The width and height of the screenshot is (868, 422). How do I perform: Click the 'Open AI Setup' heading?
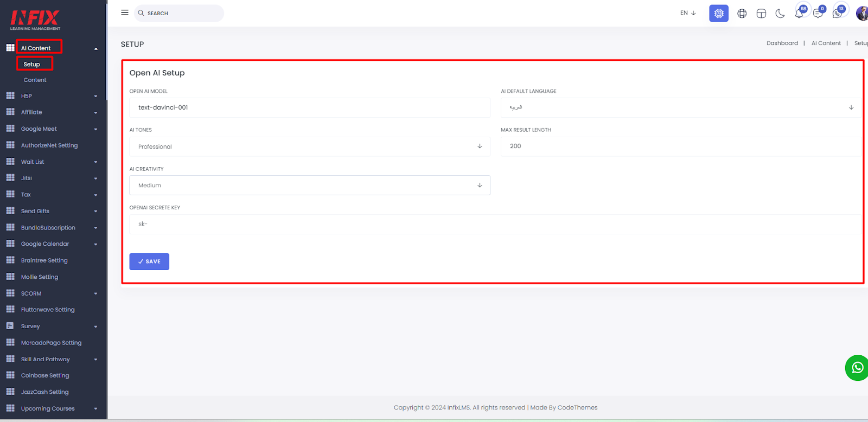click(x=157, y=73)
